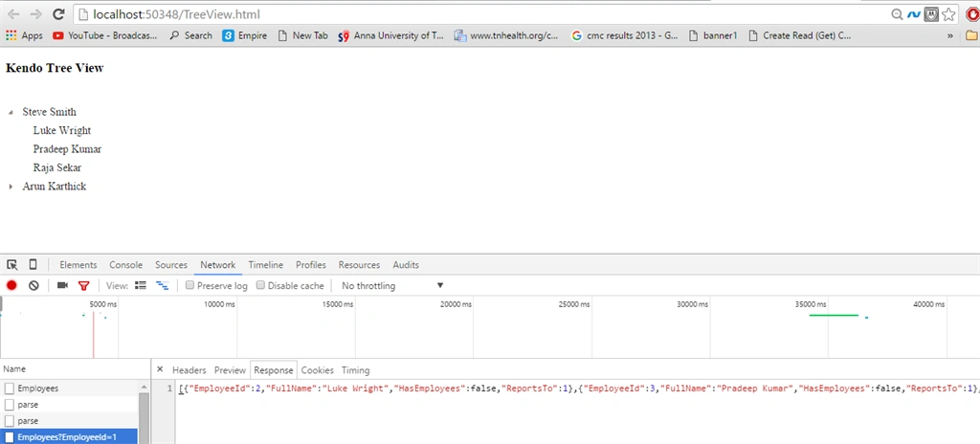Switch to the Console tab
Image resolution: width=980 pixels, height=444 pixels.
click(x=125, y=264)
